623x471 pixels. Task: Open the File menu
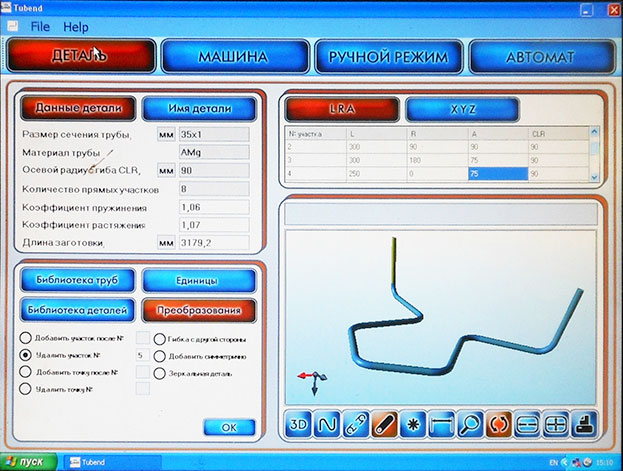click(40, 27)
